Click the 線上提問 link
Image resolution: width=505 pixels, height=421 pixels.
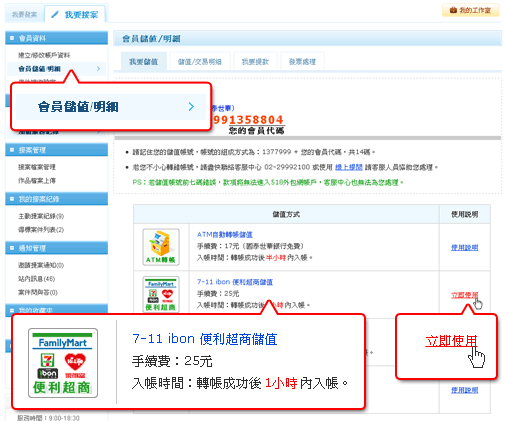(x=349, y=167)
